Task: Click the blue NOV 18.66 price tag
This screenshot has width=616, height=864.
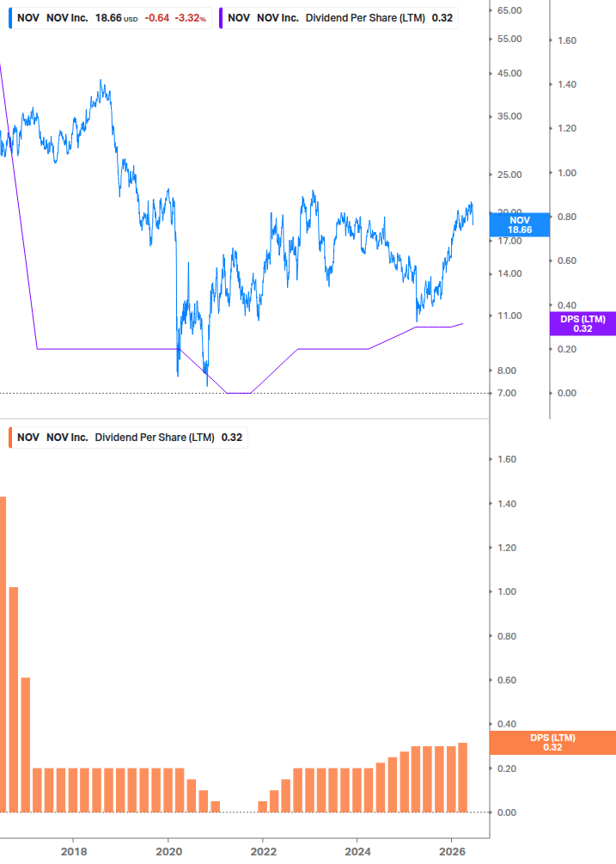Action: coord(520,225)
